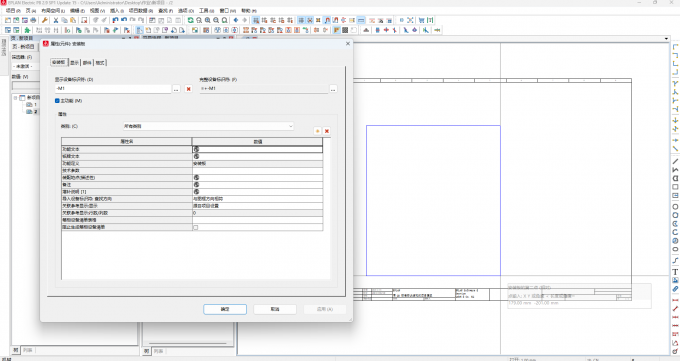
Task: Collapse the project tree root node
Action: tap(16, 98)
